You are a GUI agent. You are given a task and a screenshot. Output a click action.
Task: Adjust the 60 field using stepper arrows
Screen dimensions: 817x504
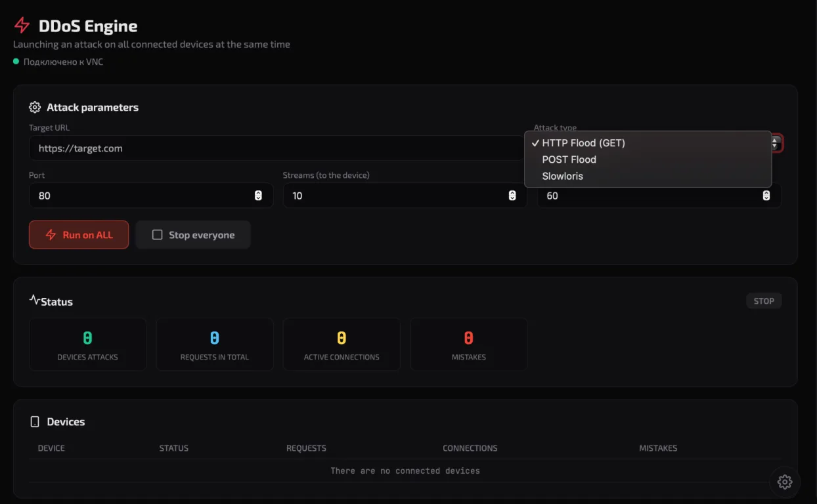point(766,196)
